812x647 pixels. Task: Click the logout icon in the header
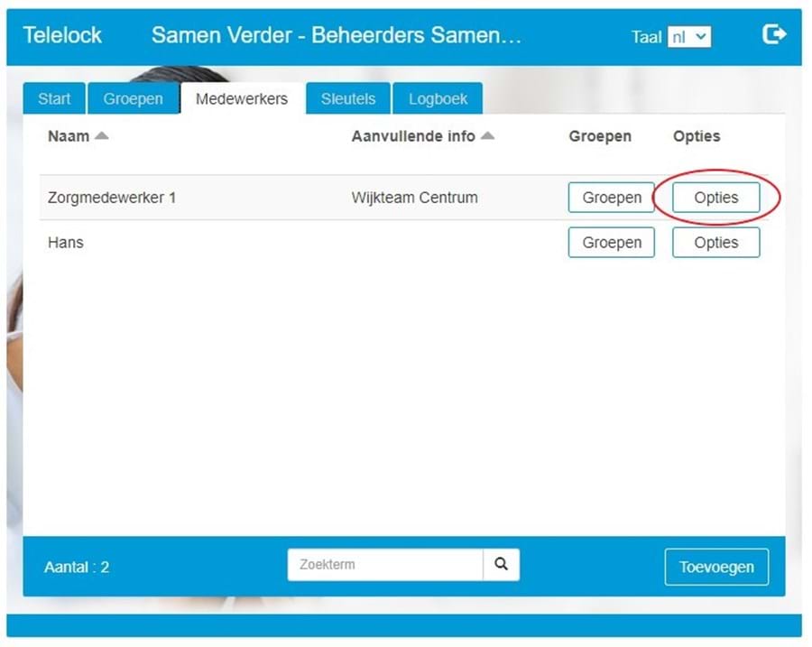pyautogui.click(x=774, y=34)
